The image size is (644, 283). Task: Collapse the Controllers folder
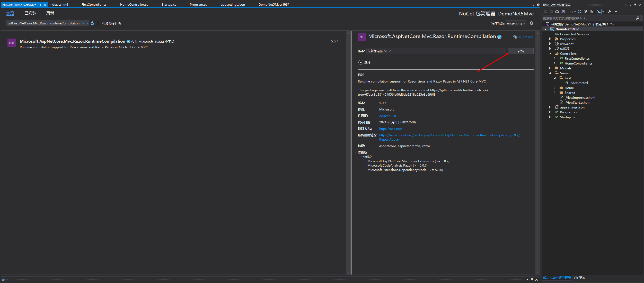(x=550, y=53)
